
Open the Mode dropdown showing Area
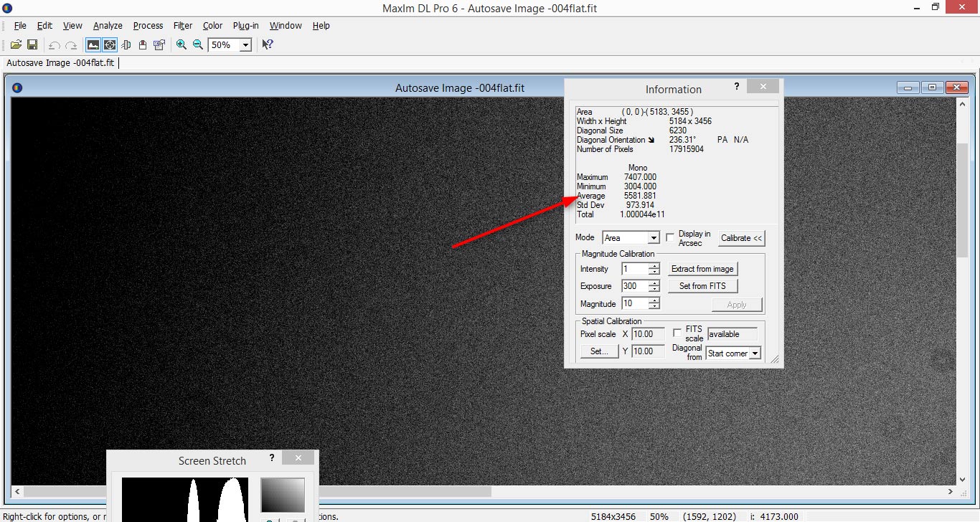(x=653, y=238)
